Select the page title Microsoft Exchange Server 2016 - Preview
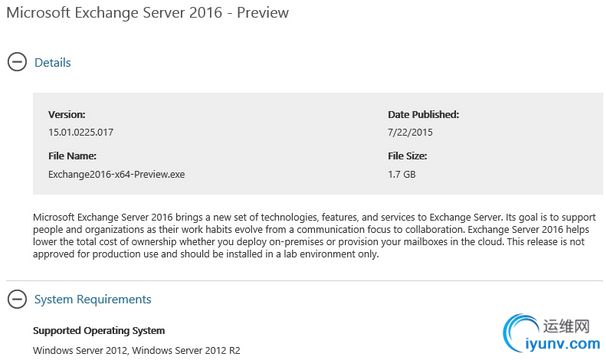Image resolution: width=606 pixels, height=360 pixels. point(148,13)
